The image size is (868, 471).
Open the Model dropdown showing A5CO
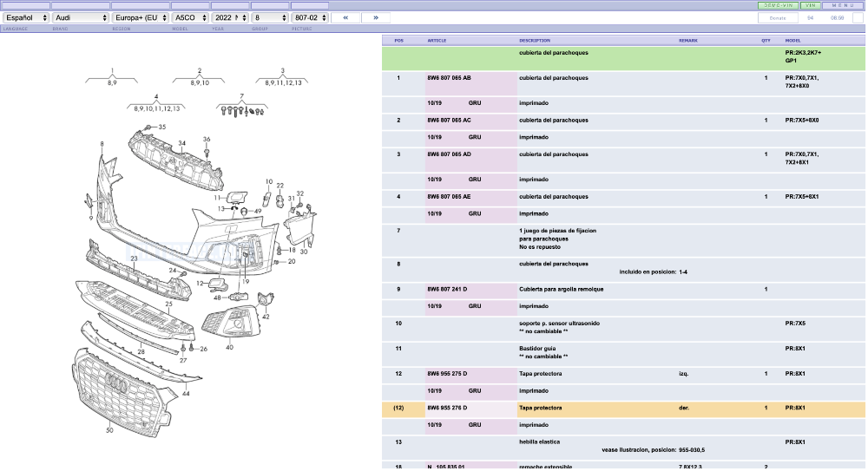[x=190, y=17]
